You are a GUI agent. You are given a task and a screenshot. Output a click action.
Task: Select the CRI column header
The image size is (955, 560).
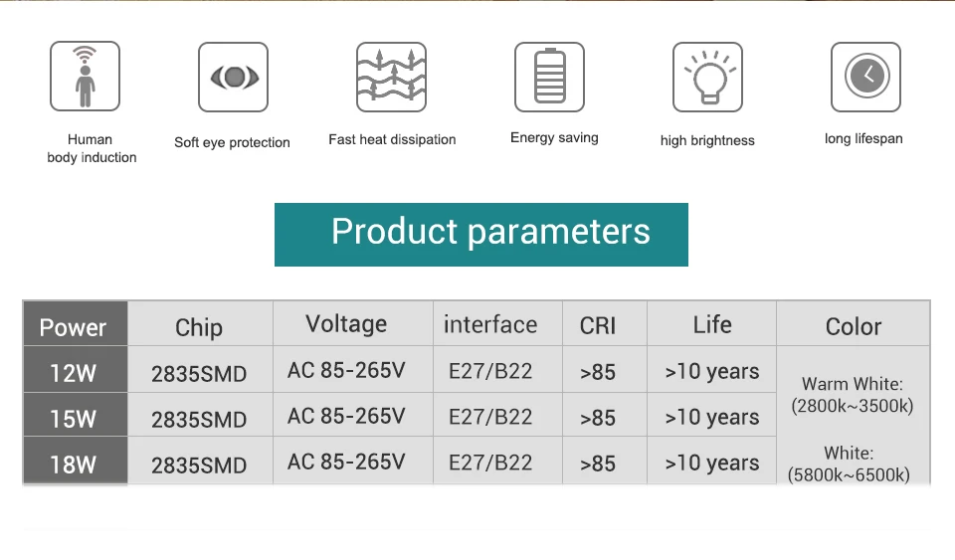598,326
